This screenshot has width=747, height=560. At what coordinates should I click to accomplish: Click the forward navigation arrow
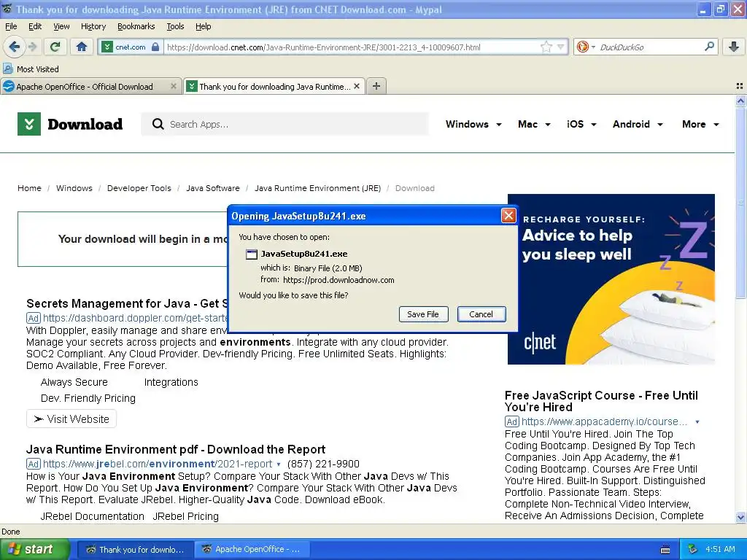pyautogui.click(x=32, y=47)
